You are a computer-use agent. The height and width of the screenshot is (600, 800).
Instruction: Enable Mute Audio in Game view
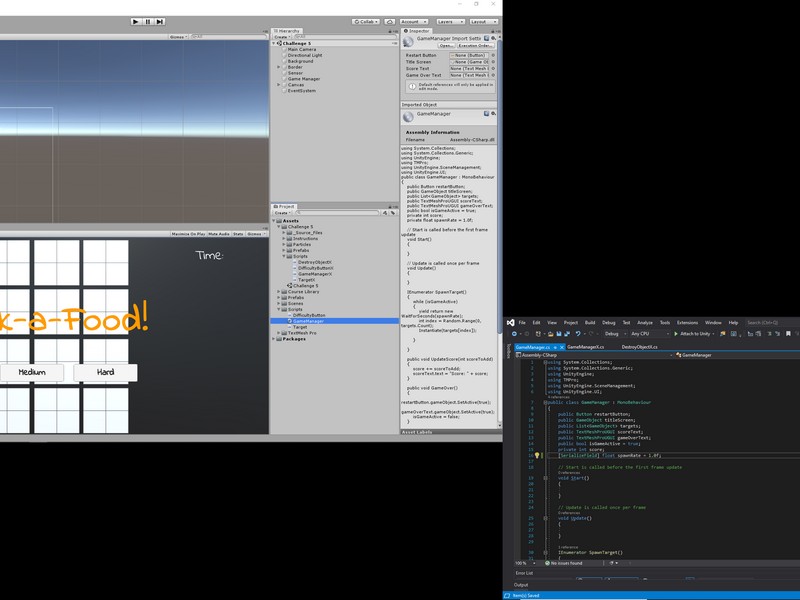click(x=218, y=232)
